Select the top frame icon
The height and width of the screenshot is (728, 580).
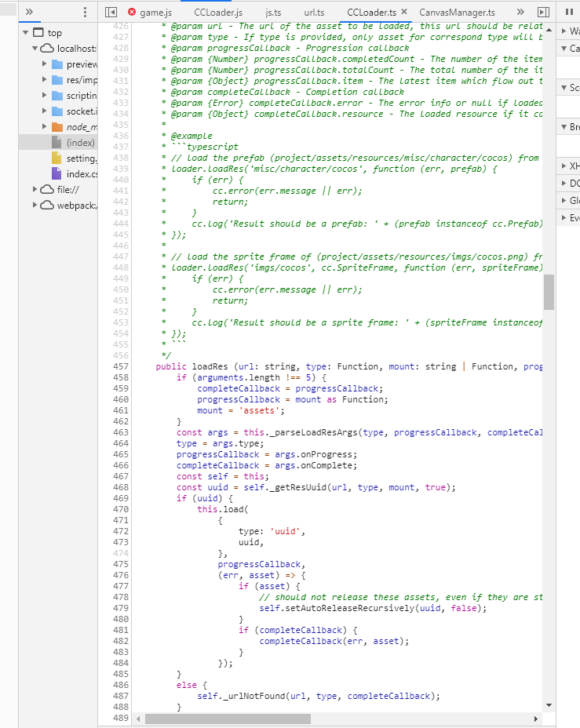click(x=38, y=32)
